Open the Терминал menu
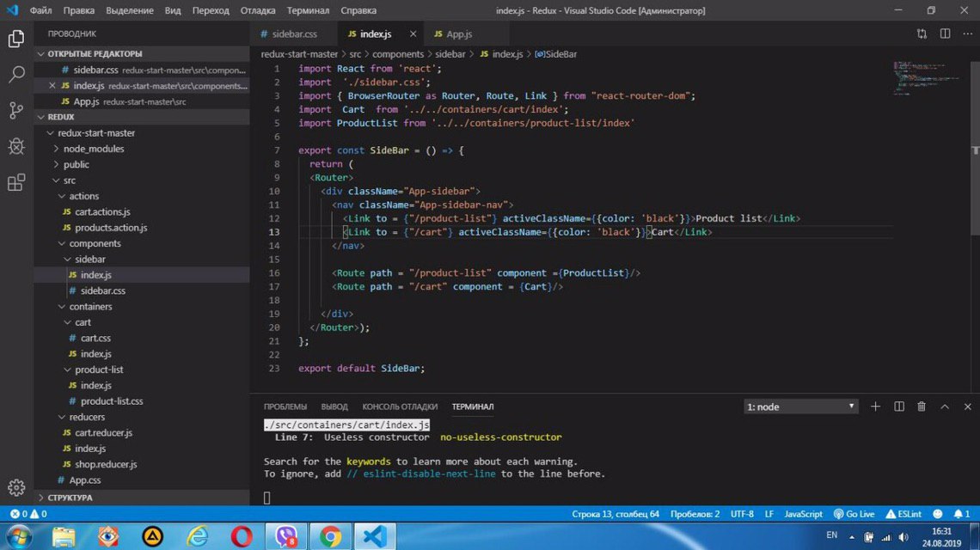This screenshot has height=550, width=980. coord(308,10)
